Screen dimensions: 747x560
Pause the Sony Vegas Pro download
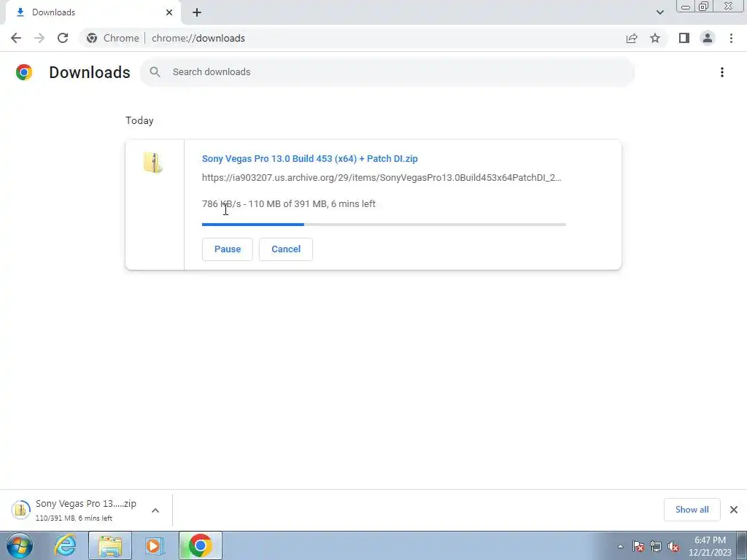(x=228, y=249)
